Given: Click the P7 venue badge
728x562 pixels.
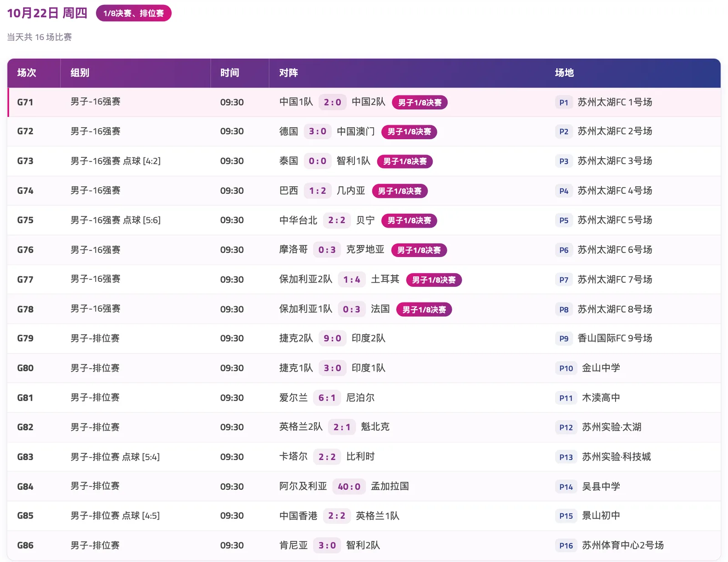Looking at the screenshot, I should click(x=564, y=280).
